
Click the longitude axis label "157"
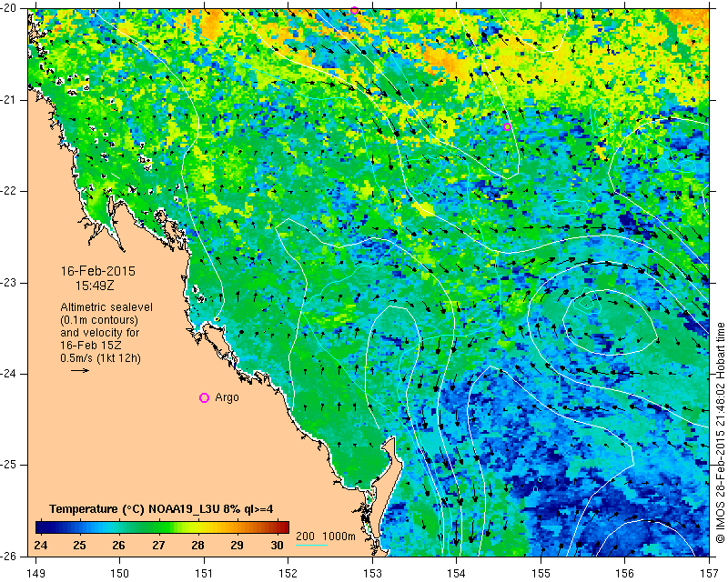710,573
